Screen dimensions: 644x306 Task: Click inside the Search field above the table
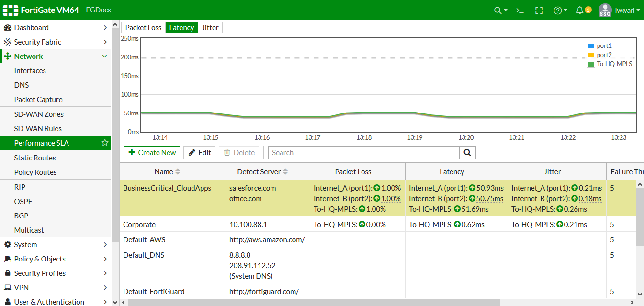click(363, 152)
